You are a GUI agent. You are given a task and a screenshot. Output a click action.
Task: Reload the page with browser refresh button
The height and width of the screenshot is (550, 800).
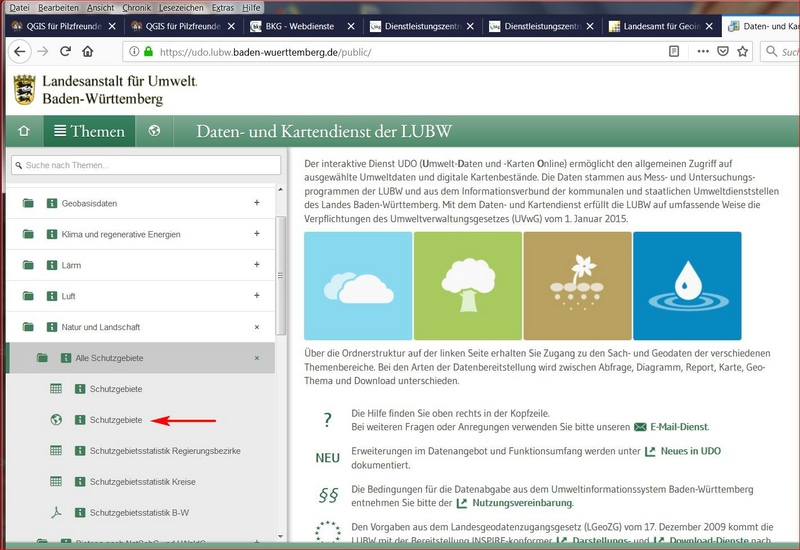click(x=66, y=51)
